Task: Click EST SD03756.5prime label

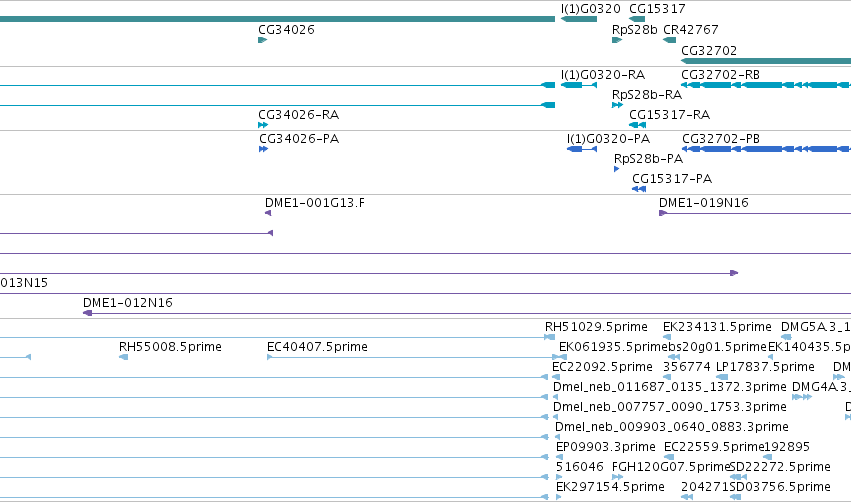Action: coord(780,487)
